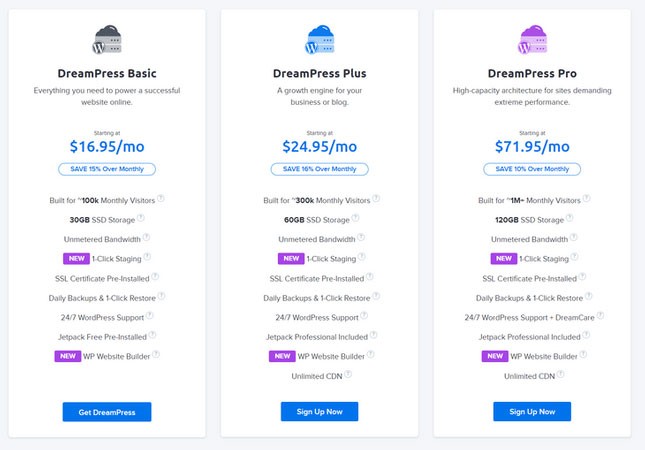Viewport: 645px width, 450px height.
Task: Click the DreamPress Basic server icon
Action: (x=106, y=42)
